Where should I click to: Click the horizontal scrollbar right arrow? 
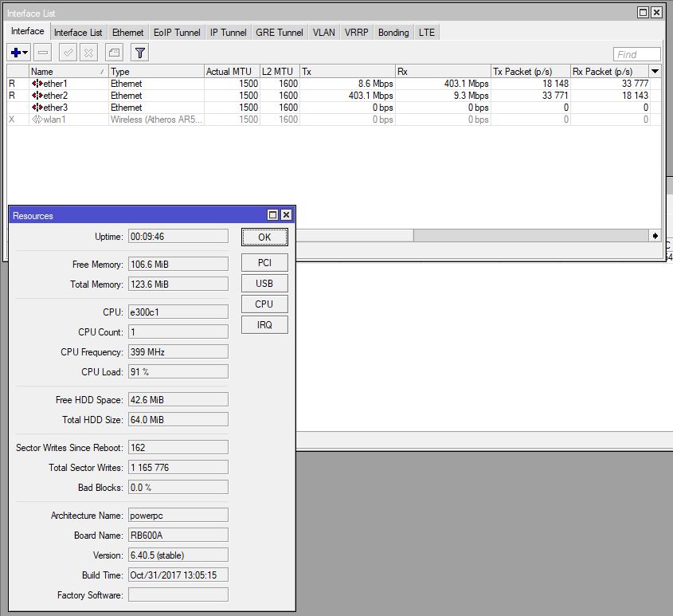(x=655, y=235)
